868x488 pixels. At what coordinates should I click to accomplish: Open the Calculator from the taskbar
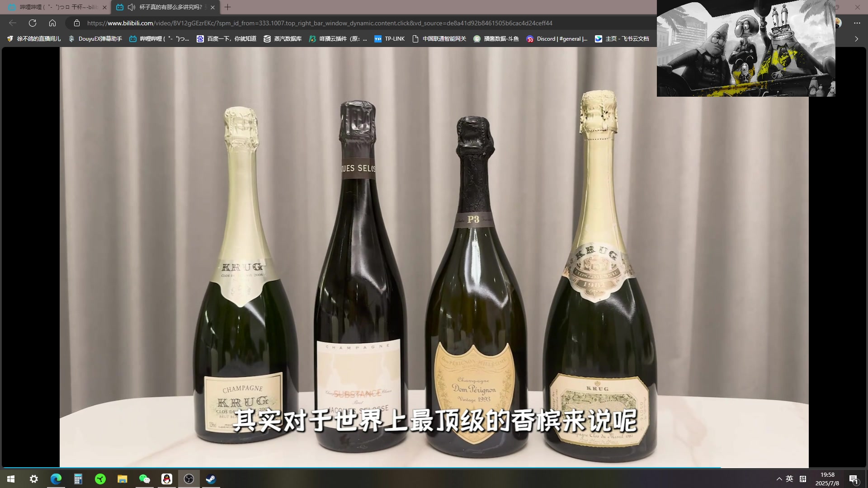[78, 479]
